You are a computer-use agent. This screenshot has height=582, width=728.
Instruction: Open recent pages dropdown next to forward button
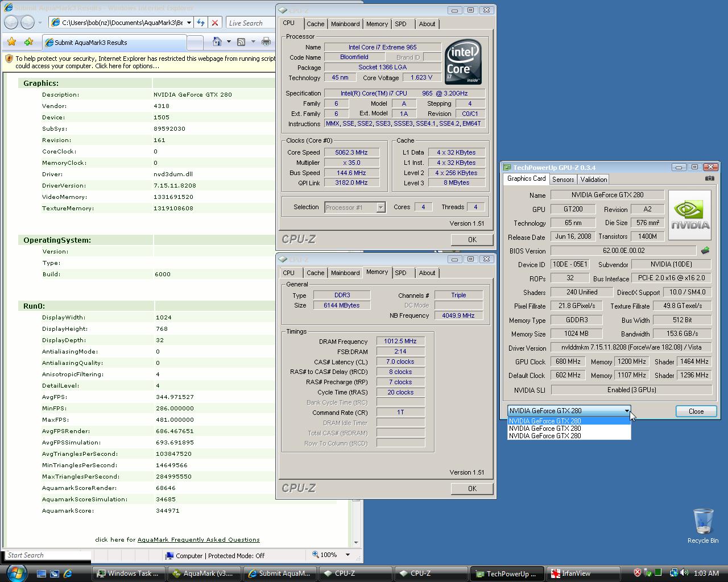[x=40, y=23]
